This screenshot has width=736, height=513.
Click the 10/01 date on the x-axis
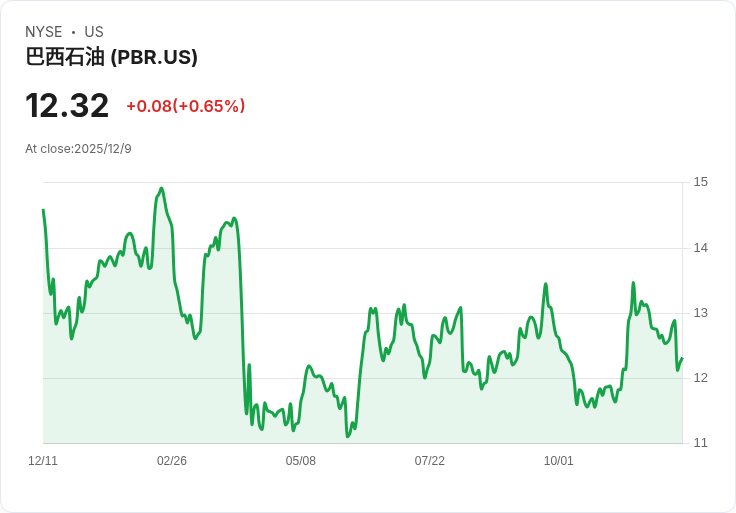click(x=559, y=461)
